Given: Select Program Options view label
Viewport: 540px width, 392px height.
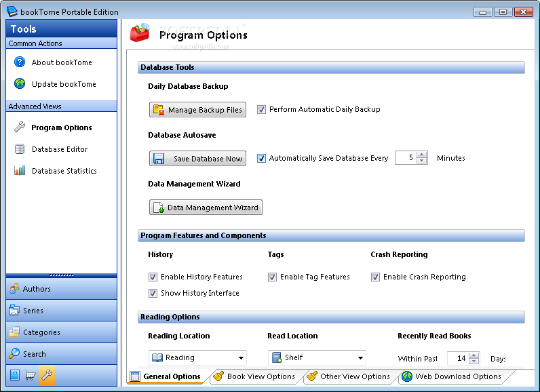Looking at the screenshot, I should point(62,128).
